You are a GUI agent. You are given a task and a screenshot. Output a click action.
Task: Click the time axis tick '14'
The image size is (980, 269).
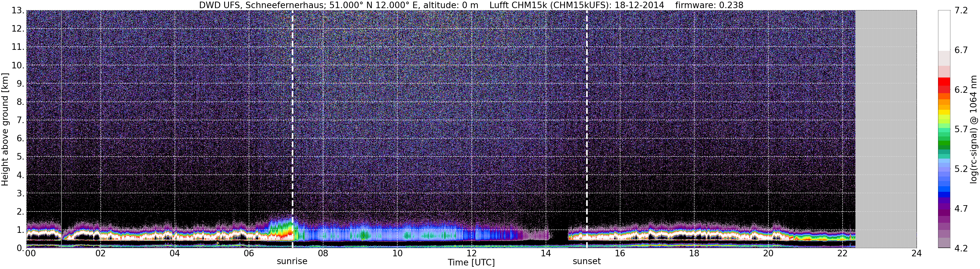tap(545, 253)
